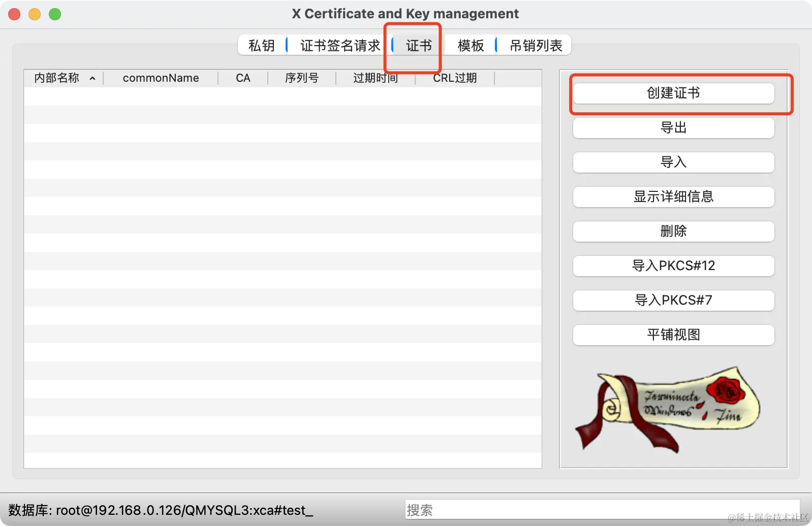Click the 导出 button
The height and width of the screenshot is (526, 812).
[673, 127]
